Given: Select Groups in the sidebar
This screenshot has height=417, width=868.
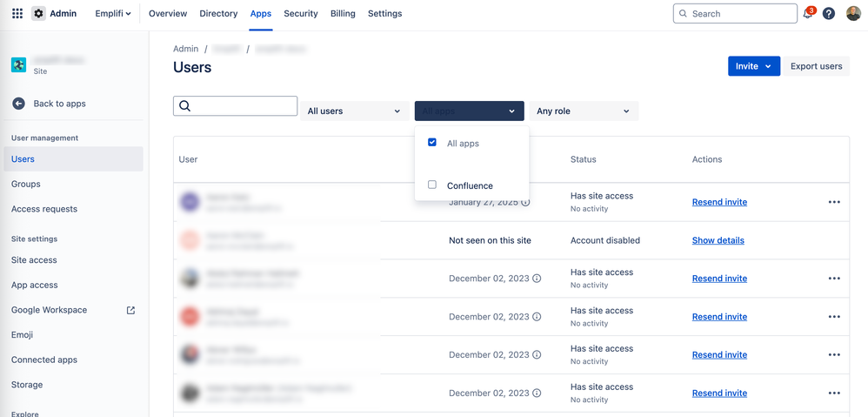Looking at the screenshot, I should (73, 184).
